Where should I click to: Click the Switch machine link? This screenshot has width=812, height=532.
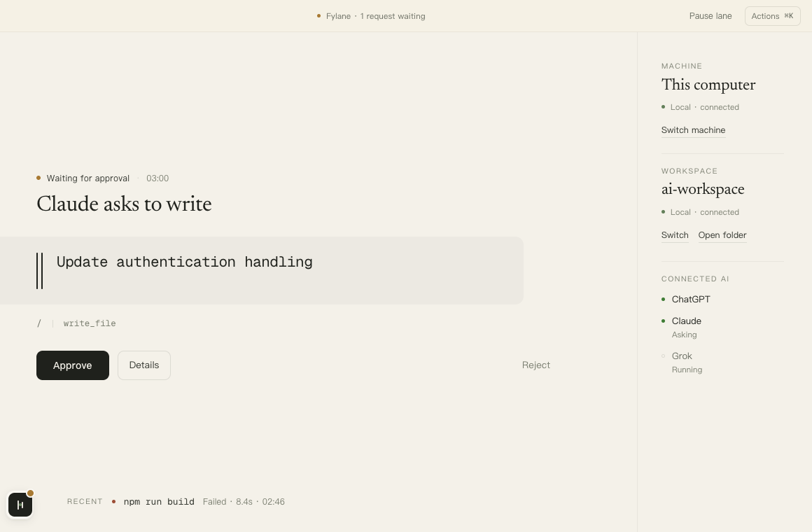(694, 130)
